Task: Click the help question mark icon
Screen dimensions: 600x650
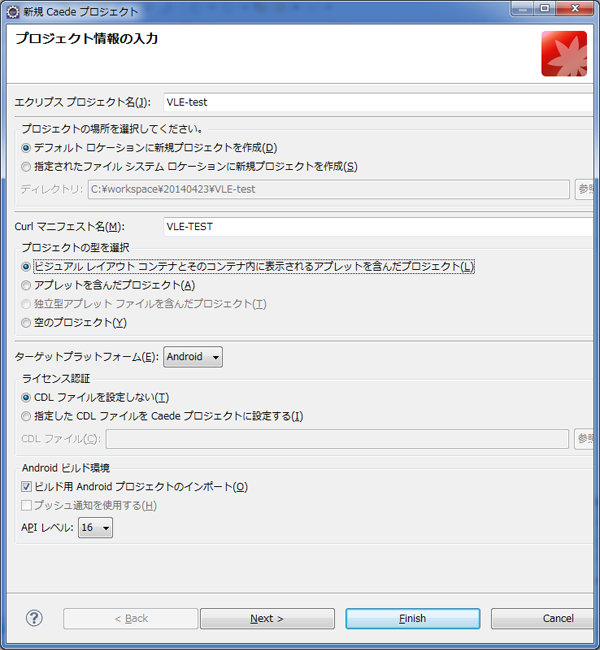Action: click(x=34, y=618)
